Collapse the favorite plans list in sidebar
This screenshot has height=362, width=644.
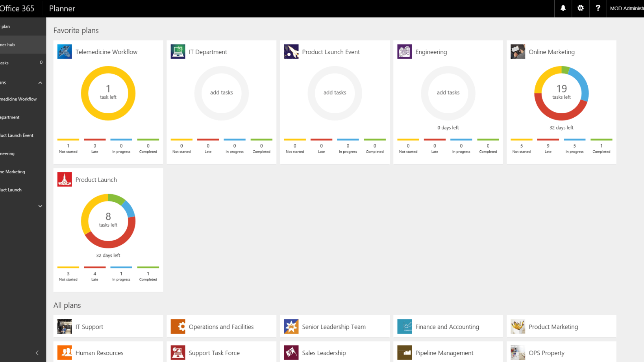point(40,83)
